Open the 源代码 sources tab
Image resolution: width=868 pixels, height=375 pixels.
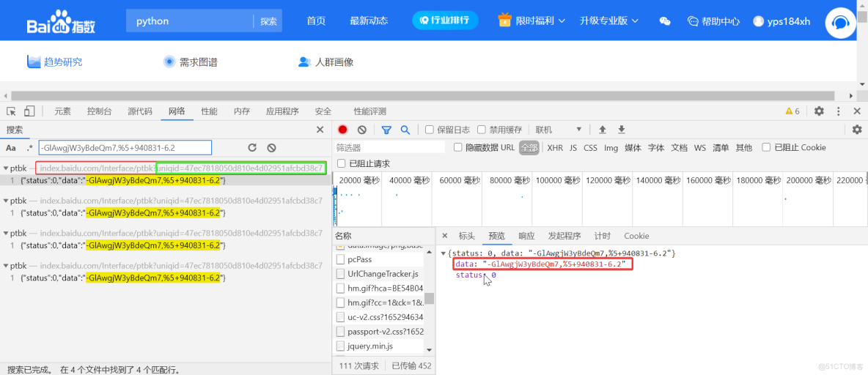click(x=139, y=111)
